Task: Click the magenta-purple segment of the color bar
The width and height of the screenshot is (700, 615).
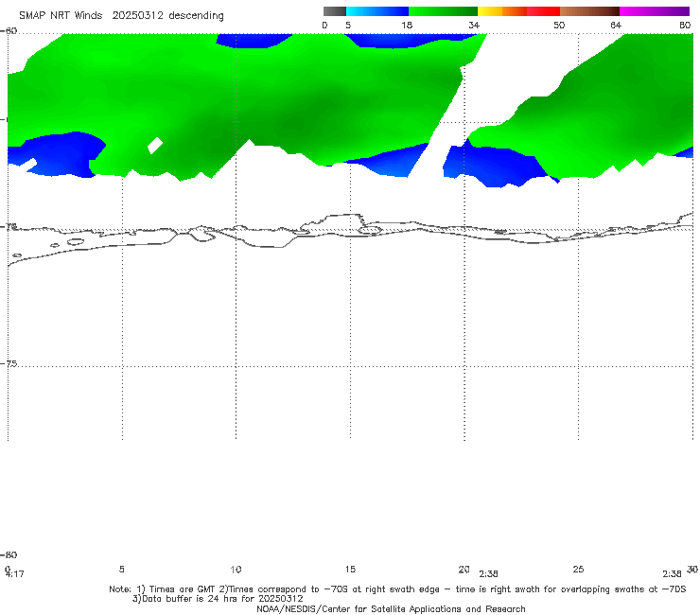Action: 655,11
